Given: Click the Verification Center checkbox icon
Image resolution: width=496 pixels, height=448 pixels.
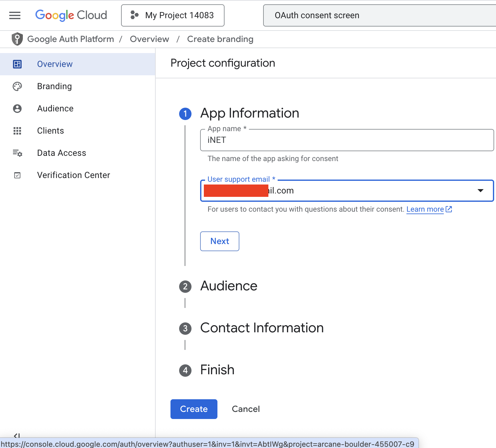Looking at the screenshot, I should [17, 175].
